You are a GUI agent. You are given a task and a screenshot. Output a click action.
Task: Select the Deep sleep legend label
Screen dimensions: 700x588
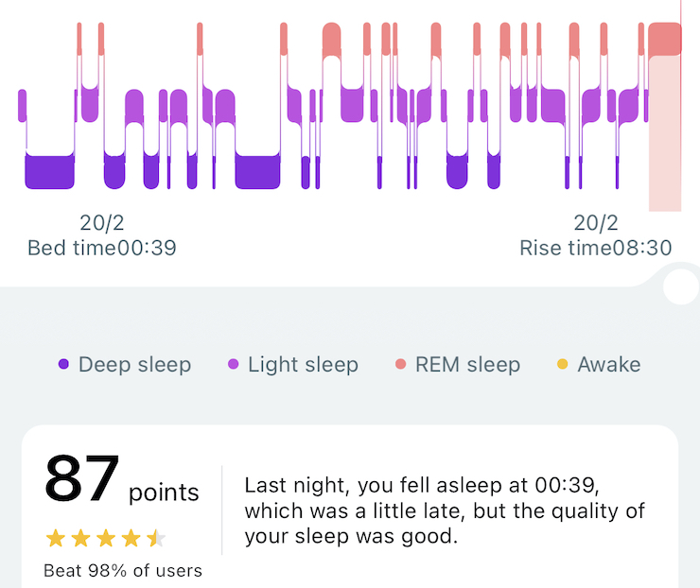click(134, 365)
